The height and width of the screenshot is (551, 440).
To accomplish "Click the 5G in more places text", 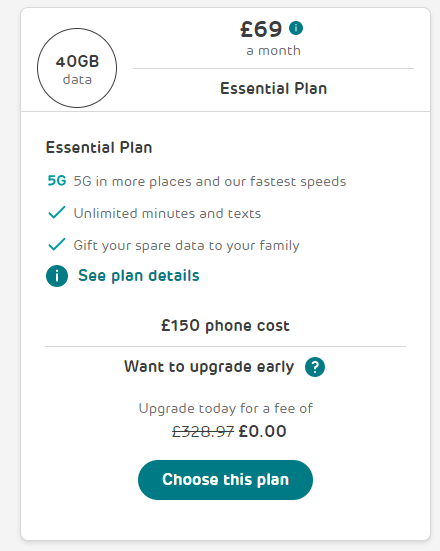I will click(x=210, y=181).
